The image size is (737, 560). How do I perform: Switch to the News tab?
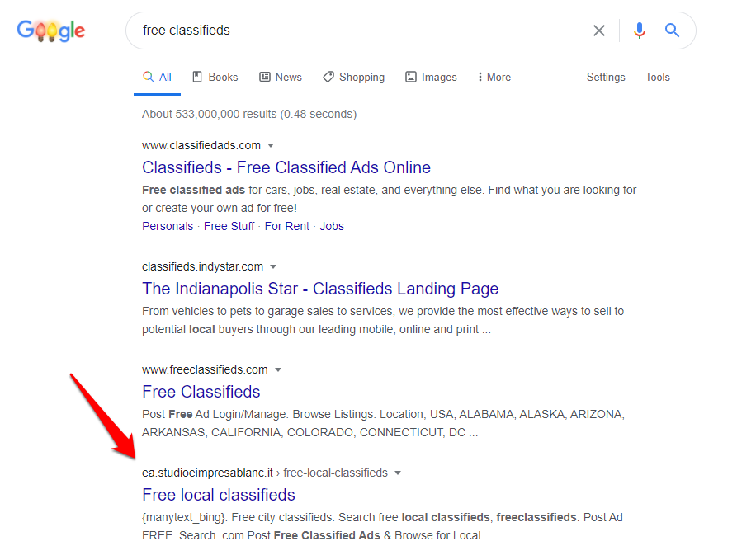pyautogui.click(x=281, y=77)
